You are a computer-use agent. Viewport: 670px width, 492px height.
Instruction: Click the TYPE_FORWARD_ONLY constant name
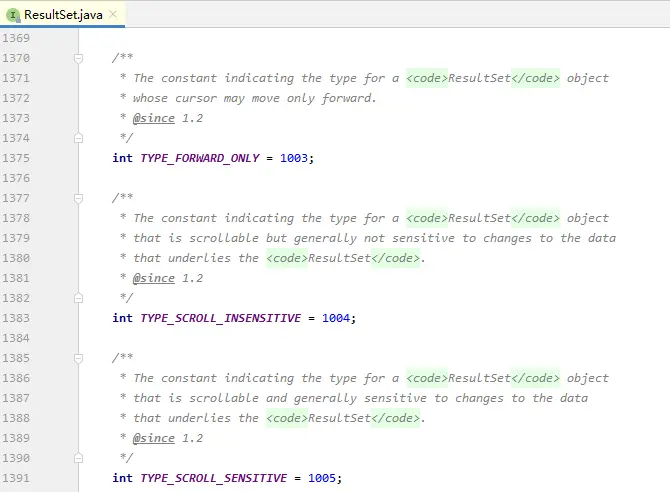pyautogui.click(x=200, y=158)
